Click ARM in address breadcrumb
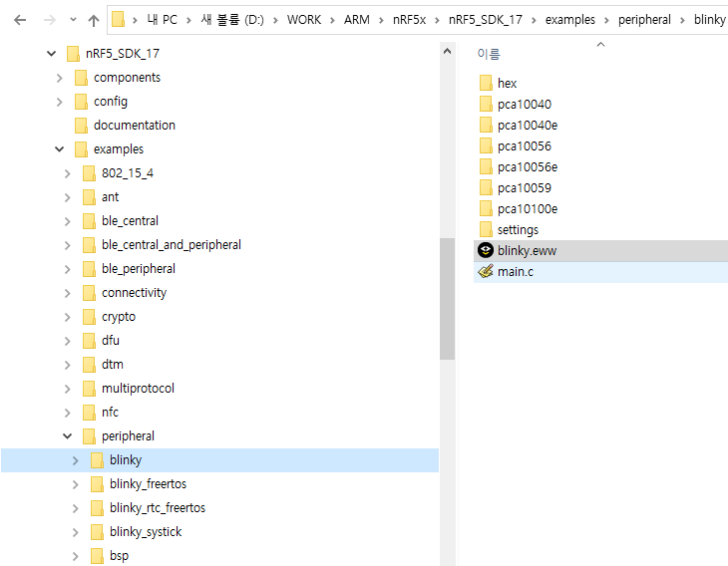 pyautogui.click(x=357, y=20)
